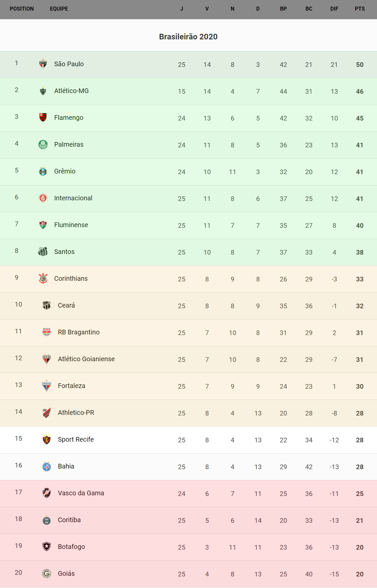Open the Fluminense team link

(71, 225)
